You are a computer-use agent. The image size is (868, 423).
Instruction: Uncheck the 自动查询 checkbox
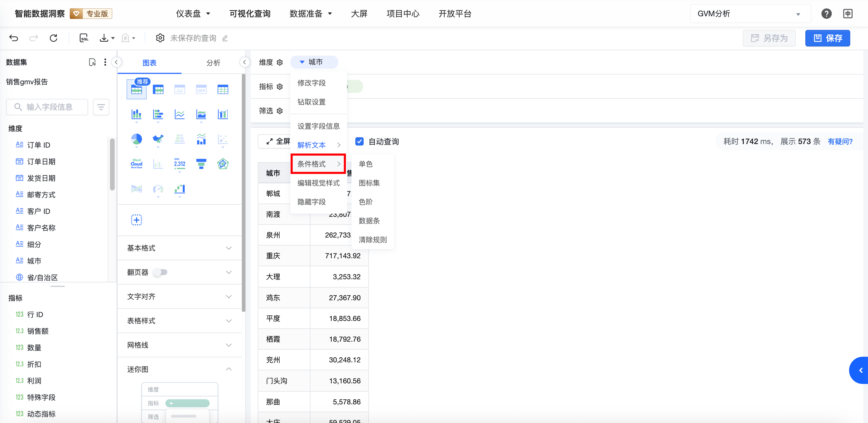coord(359,142)
